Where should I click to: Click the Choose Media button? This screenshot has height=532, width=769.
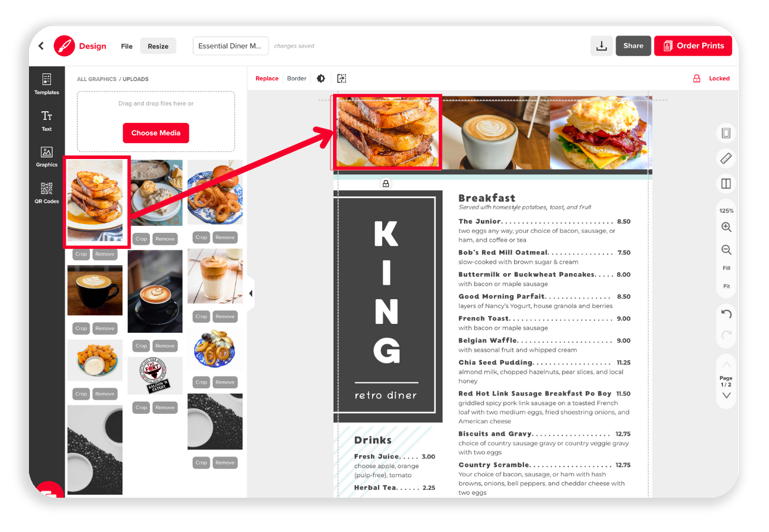pyautogui.click(x=156, y=133)
